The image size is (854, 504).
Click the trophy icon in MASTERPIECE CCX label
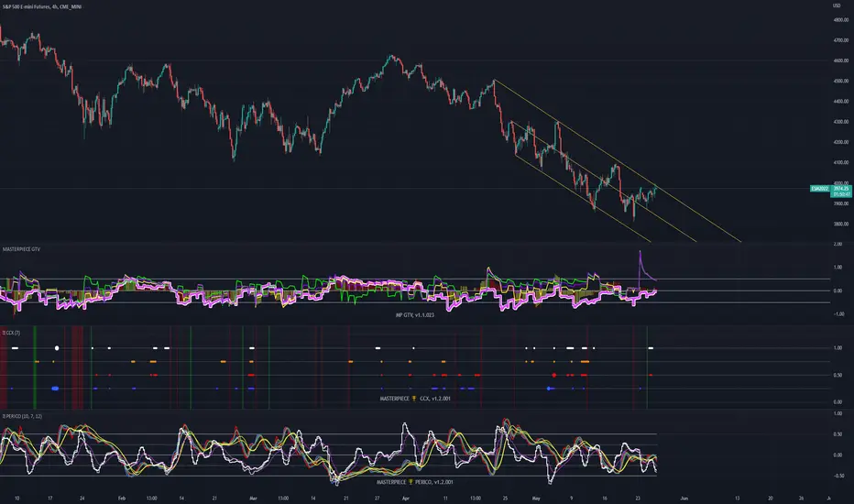(414, 399)
